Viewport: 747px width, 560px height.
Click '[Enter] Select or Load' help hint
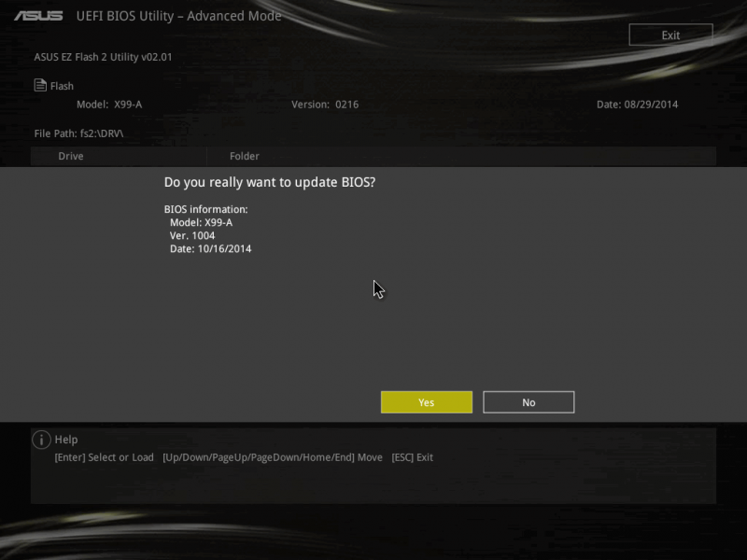(104, 457)
